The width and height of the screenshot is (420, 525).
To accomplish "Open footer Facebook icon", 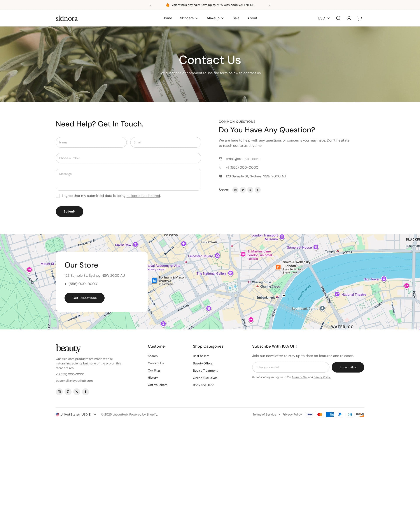I will [x=86, y=392].
